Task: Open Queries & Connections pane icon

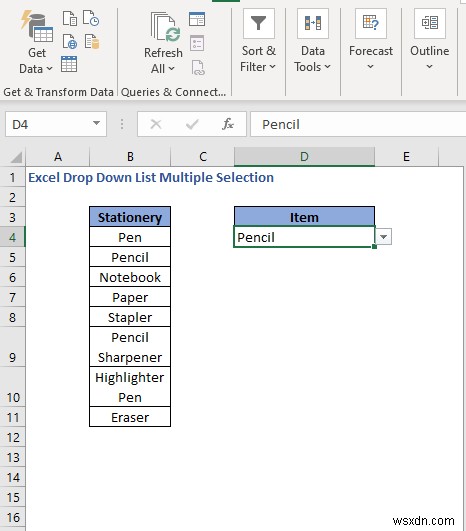Action: tap(197, 19)
